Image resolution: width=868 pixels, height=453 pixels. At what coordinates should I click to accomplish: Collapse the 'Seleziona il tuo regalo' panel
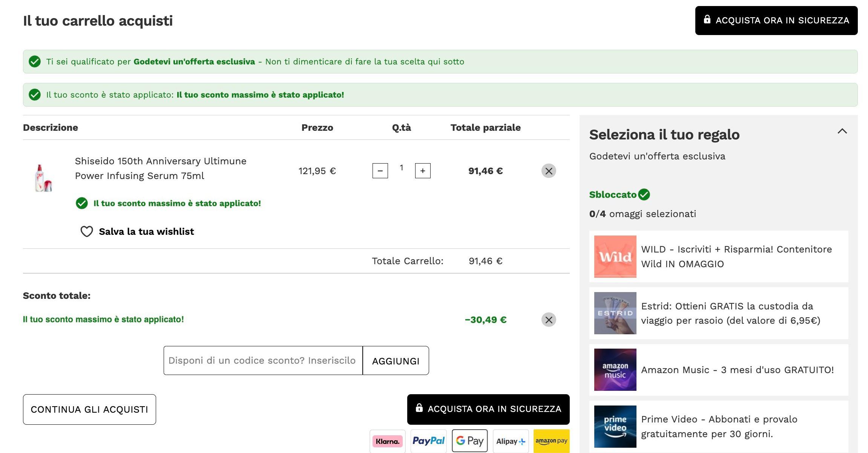(x=842, y=131)
